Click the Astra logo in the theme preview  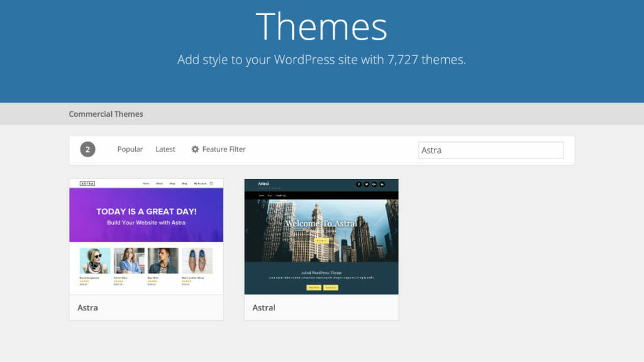(87, 183)
